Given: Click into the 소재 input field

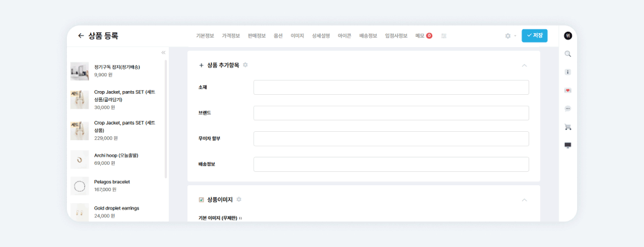Looking at the screenshot, I should (391, 87).
